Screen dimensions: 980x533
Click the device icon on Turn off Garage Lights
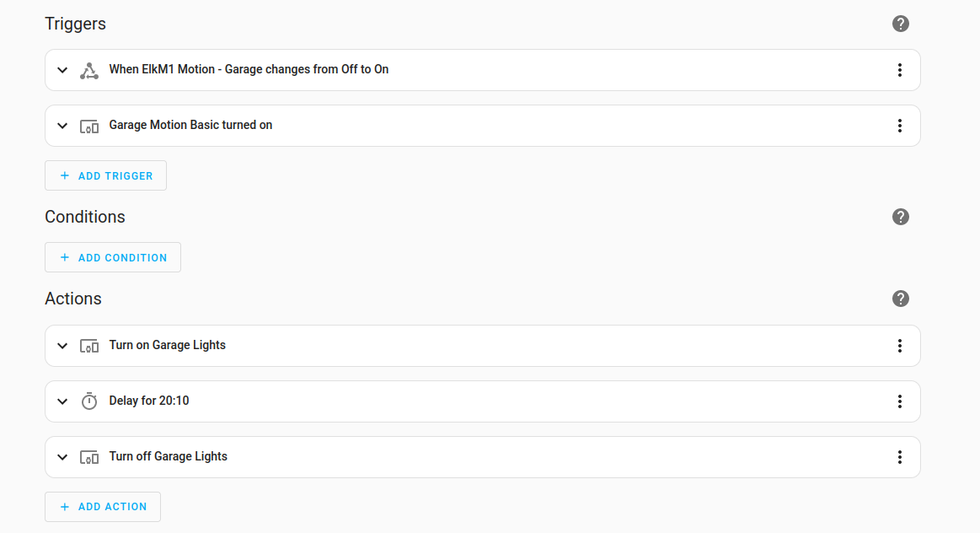(x=88, y=456)
